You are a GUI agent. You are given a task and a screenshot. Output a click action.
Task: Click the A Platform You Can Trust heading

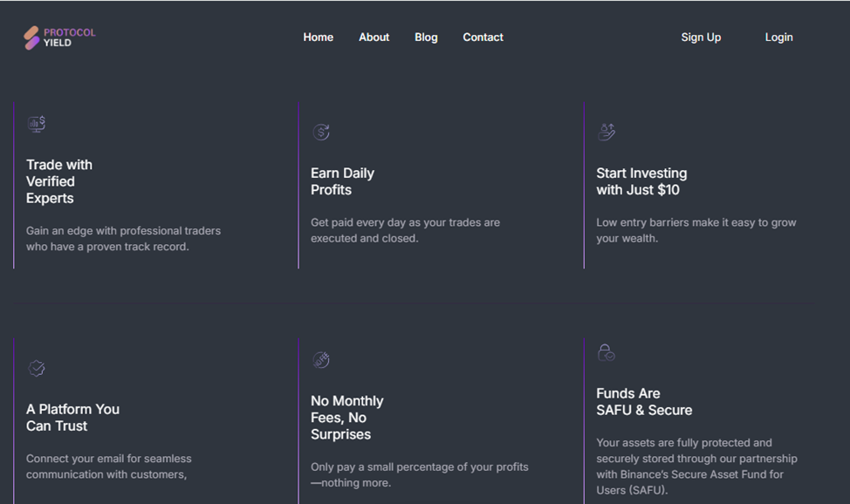coord(72,418)
